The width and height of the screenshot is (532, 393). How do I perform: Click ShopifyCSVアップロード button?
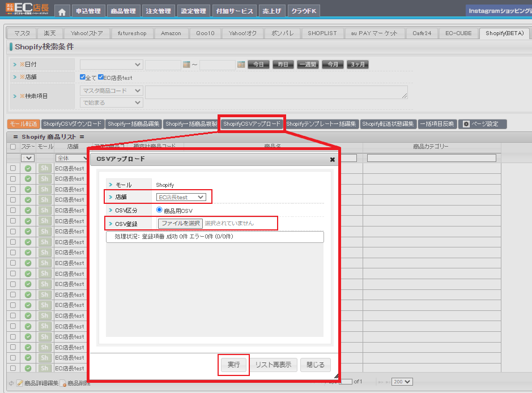pos(252,124)
